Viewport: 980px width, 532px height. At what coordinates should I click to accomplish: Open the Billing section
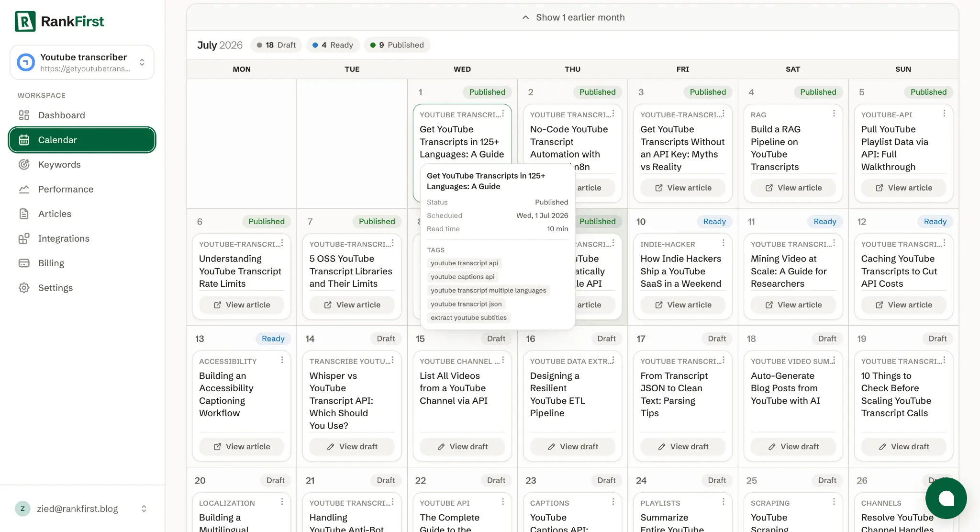click(x=82, y=263)
